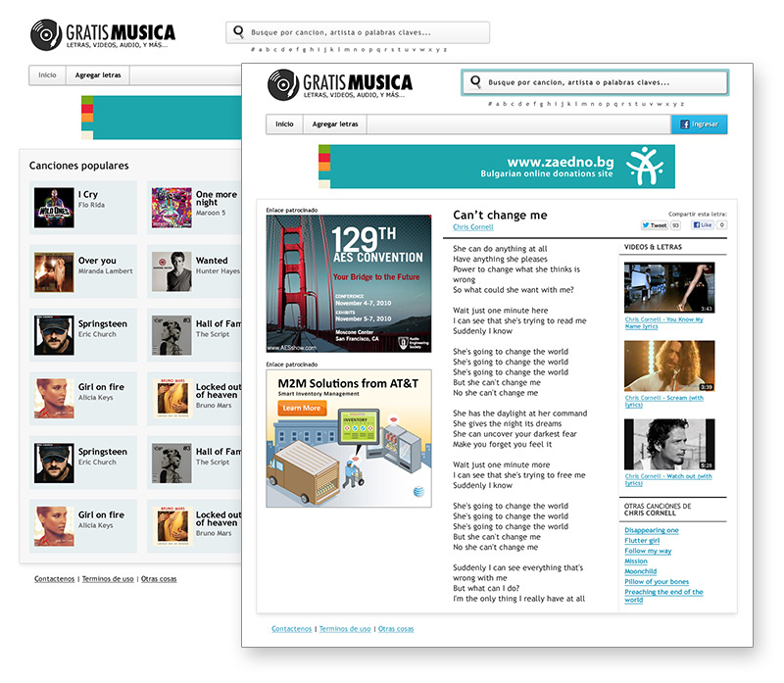Open Follow my way song link
Image resolution: width=784 pixels, height=683 pixels.
648,551
